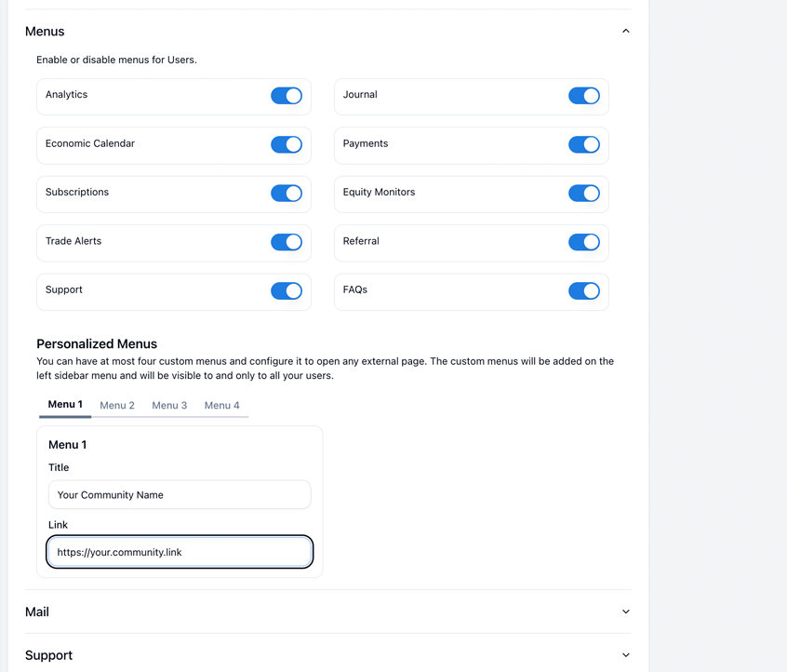
Task: Expand the Support section at bottom
Action: point(625,655)
